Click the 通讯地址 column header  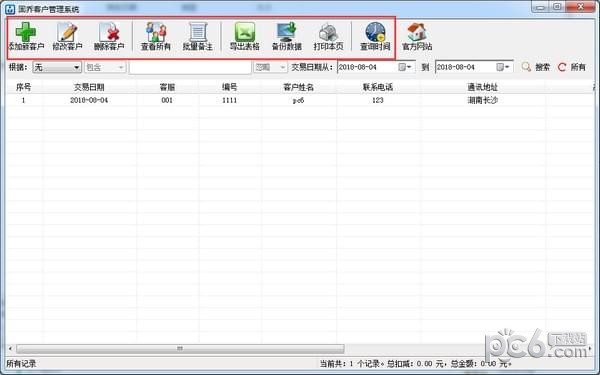(483, 87)
